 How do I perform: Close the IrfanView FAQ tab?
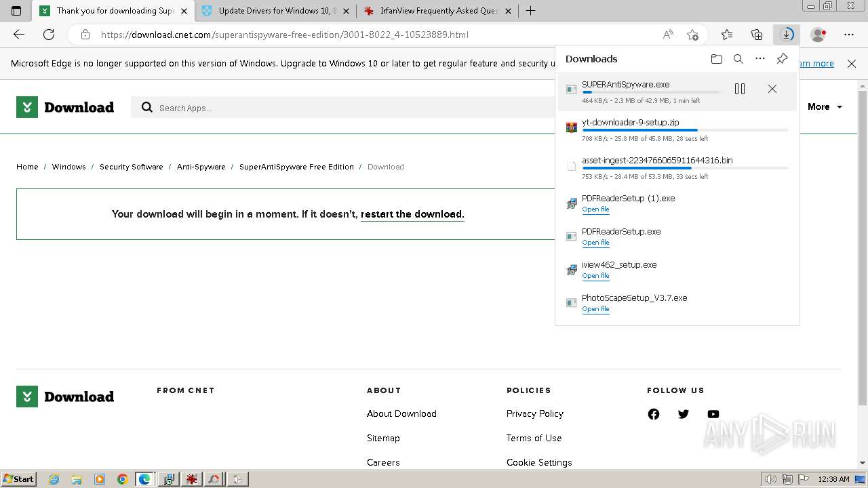(508, 11)
